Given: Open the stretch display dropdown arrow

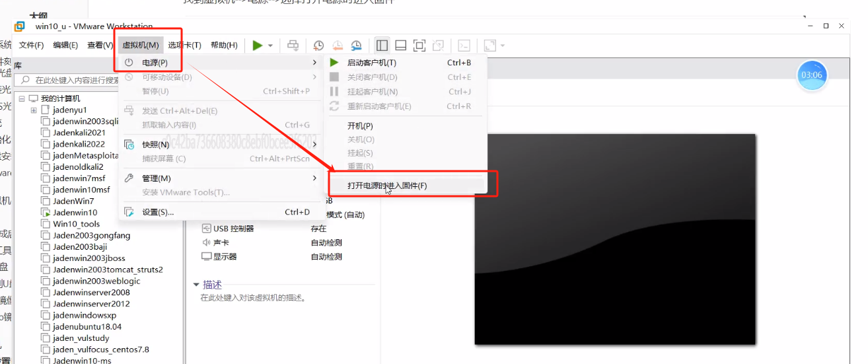Looking at the screenshot, I should pyautogui.click(x=503, y=46).
